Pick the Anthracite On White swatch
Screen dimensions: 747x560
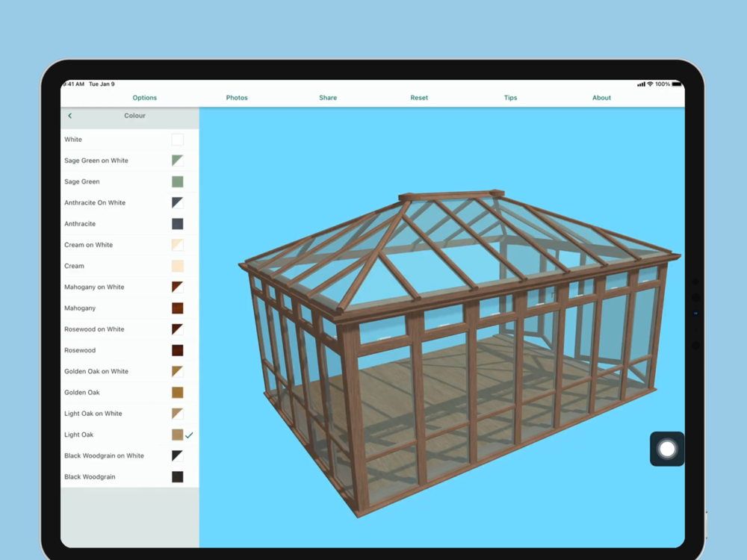coord(177,203)
